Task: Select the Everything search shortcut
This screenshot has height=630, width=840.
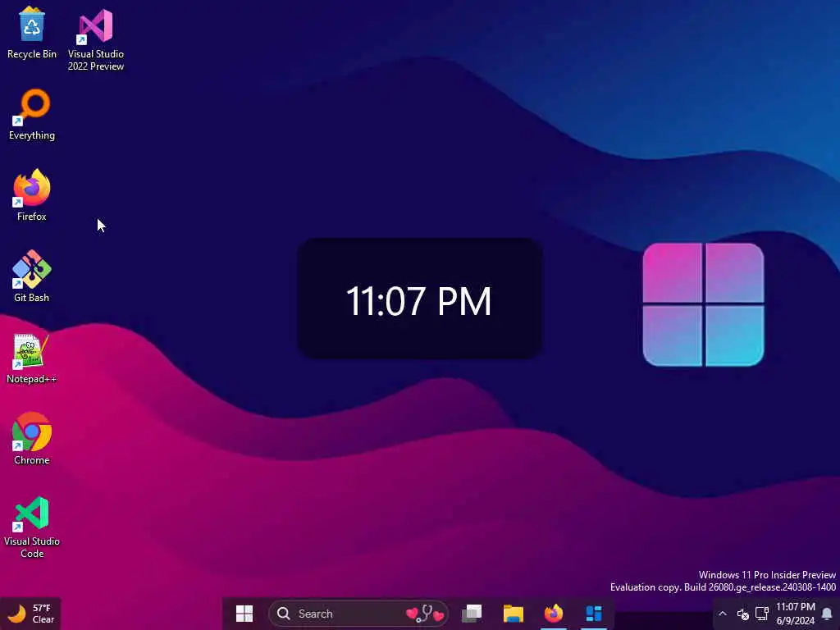Action: 32,115
